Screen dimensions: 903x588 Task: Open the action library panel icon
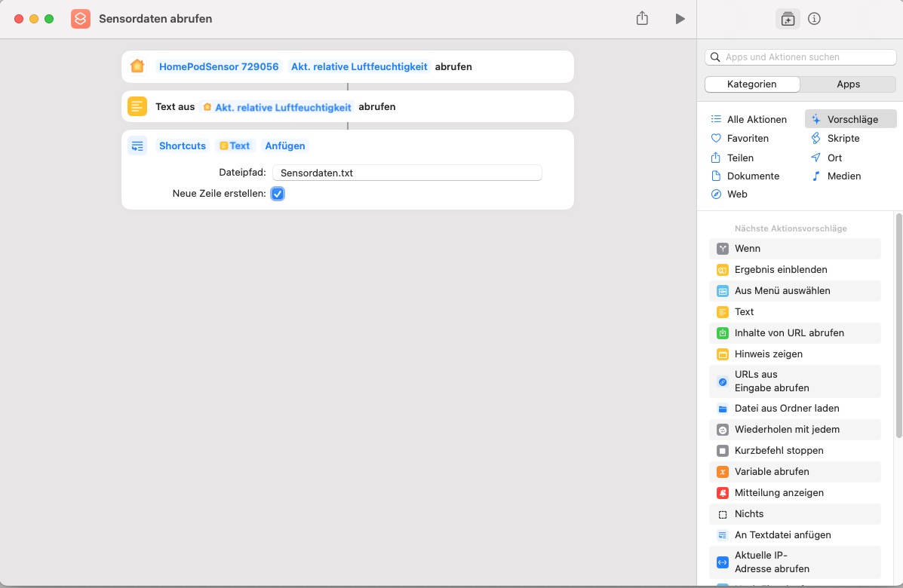pos(788,19)
